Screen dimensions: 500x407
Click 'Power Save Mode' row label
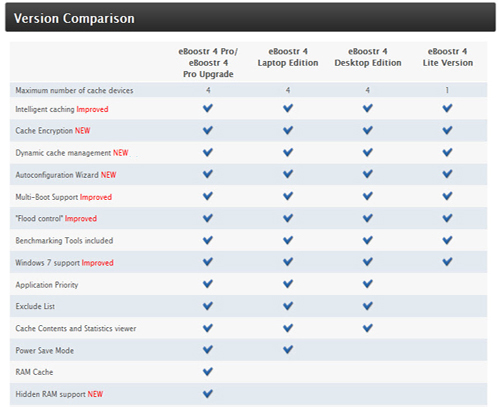point(45,351)
